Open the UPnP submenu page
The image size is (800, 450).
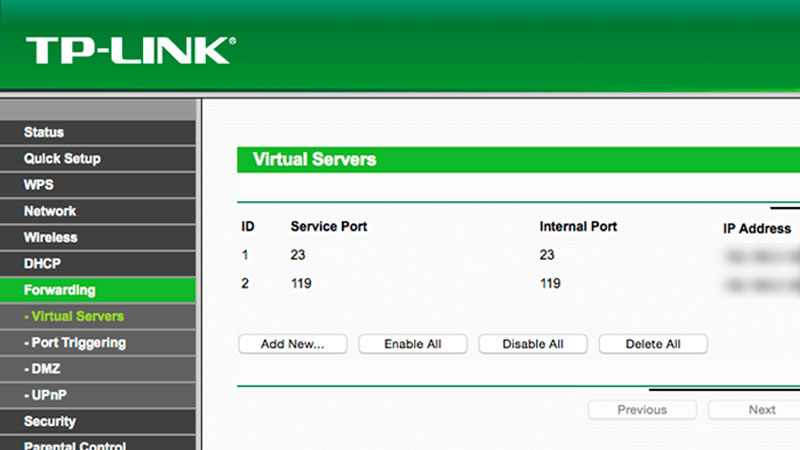(43, 395)
